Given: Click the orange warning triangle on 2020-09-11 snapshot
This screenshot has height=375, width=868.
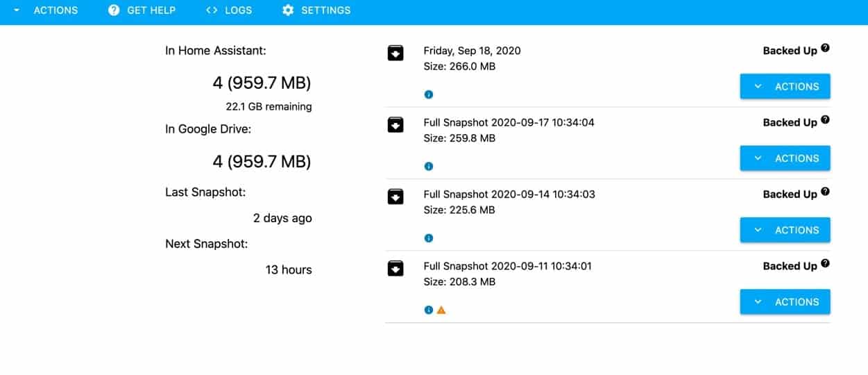Looking at the screenshot, I should tap(441, 310).
